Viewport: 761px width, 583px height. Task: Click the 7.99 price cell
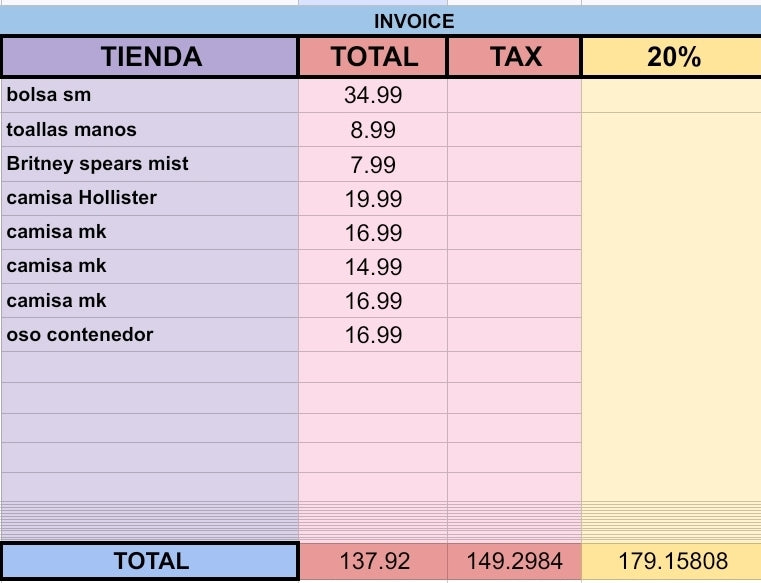pos(373,165)
